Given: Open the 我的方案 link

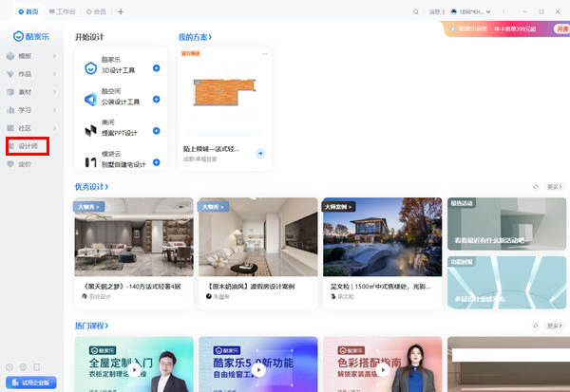Looking at the screenshot, I should [x=195, y=37].
